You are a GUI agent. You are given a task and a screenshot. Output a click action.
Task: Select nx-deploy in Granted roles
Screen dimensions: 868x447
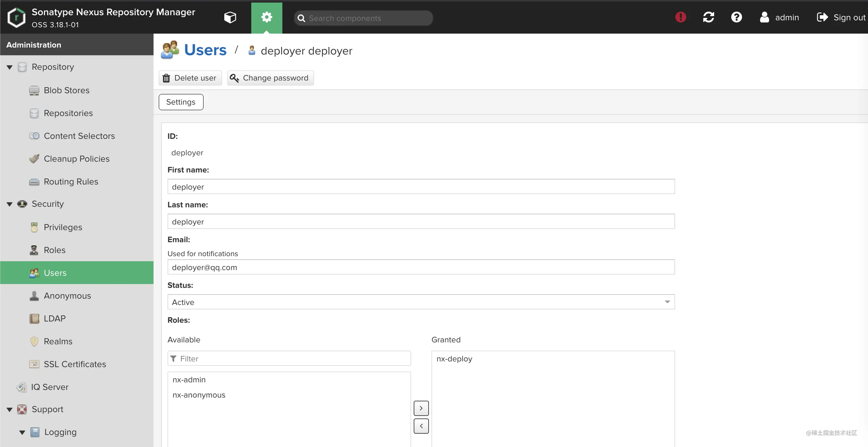tap(553, 359)
